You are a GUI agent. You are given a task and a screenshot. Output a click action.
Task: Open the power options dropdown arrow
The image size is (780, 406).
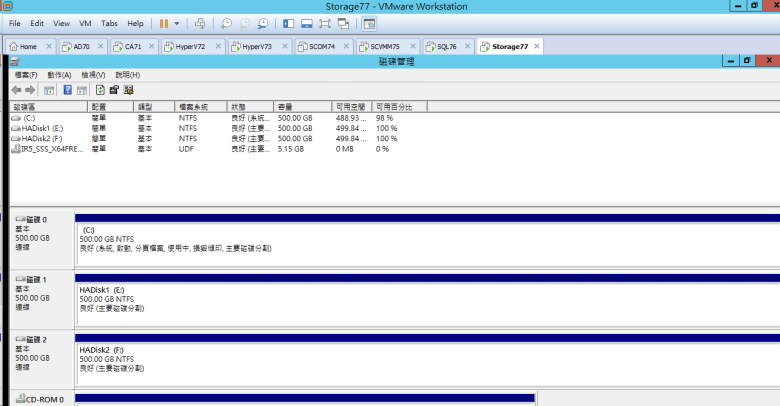[177, 22]
